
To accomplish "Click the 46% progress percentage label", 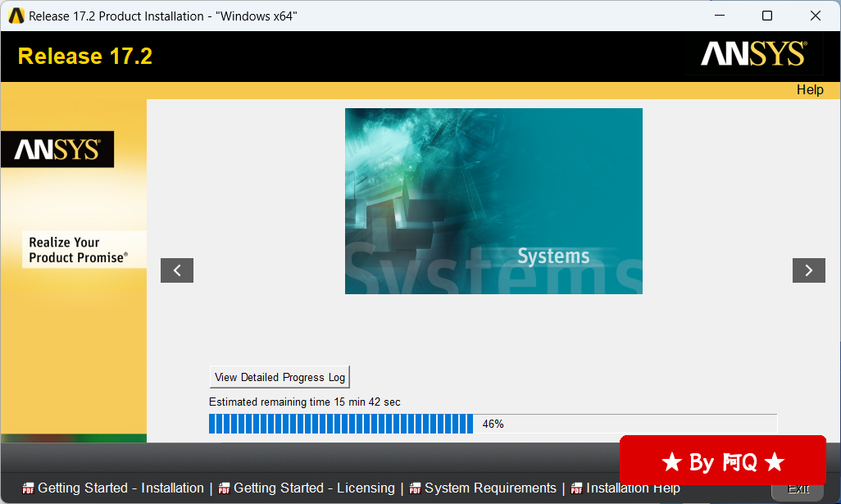I will pyautogui.click(x=493, y=425).
